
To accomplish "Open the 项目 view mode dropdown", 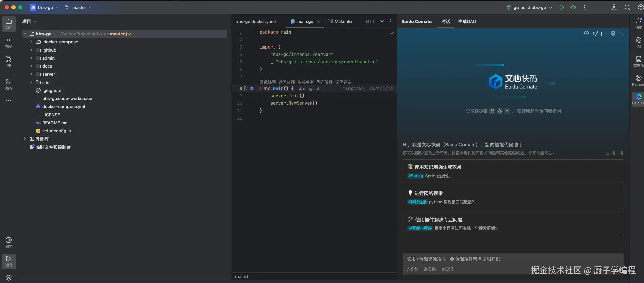I will click(x=29, y=21).
